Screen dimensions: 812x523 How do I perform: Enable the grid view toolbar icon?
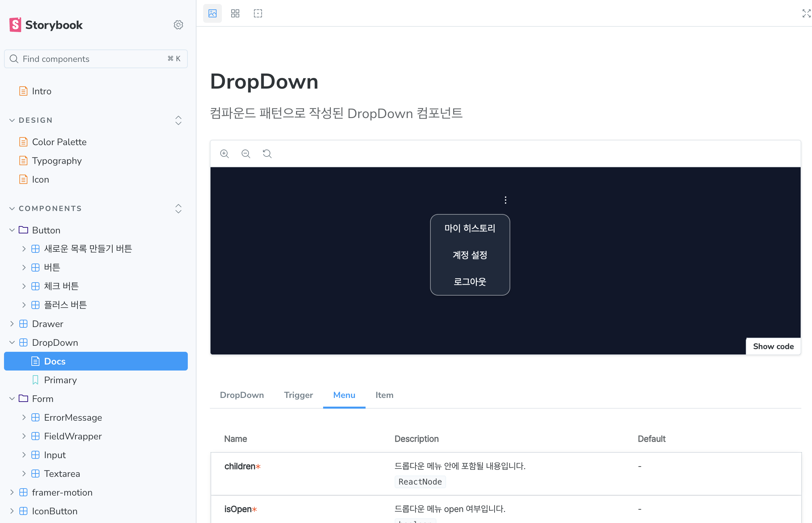(235, 14)
